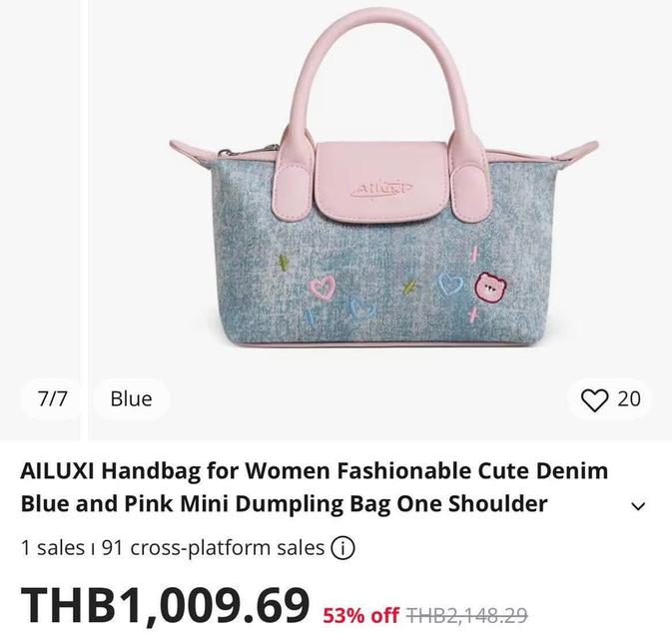Viewport: 672px width, 639px height.
Task: Tap the crossed-out THB2,148.29 original price
Action: pos(467,616)
